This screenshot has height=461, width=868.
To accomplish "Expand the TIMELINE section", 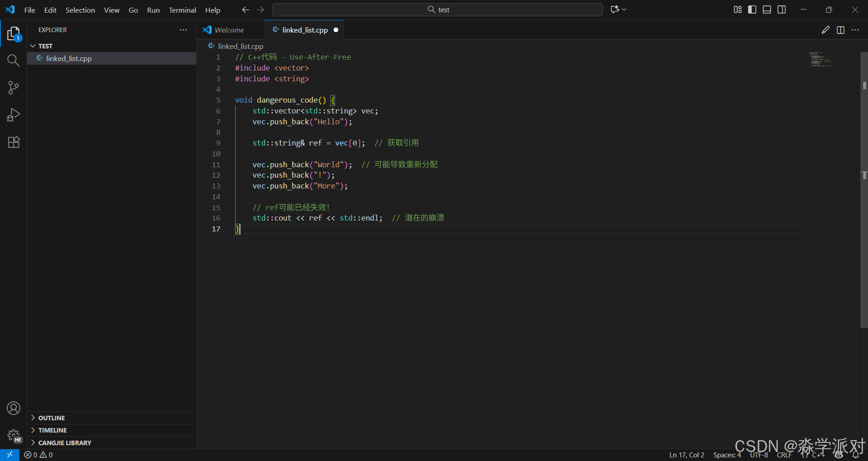I will (112, 430).
